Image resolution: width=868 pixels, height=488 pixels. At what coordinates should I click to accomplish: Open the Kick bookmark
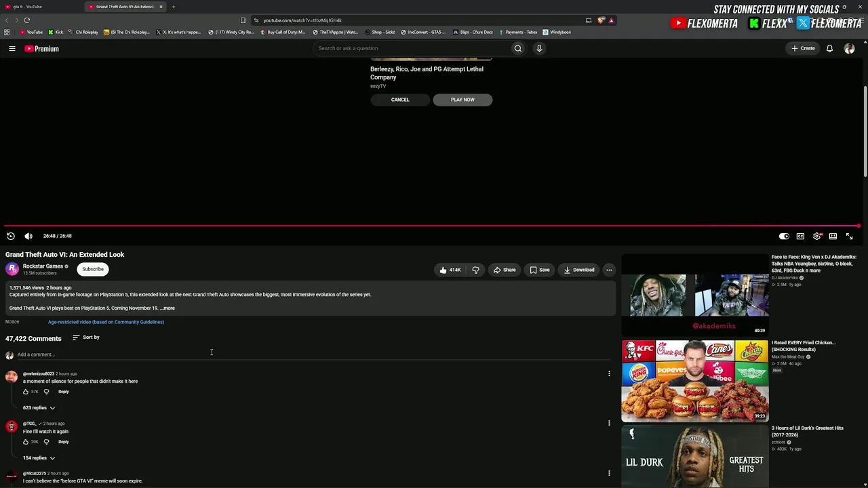point(56,32)
